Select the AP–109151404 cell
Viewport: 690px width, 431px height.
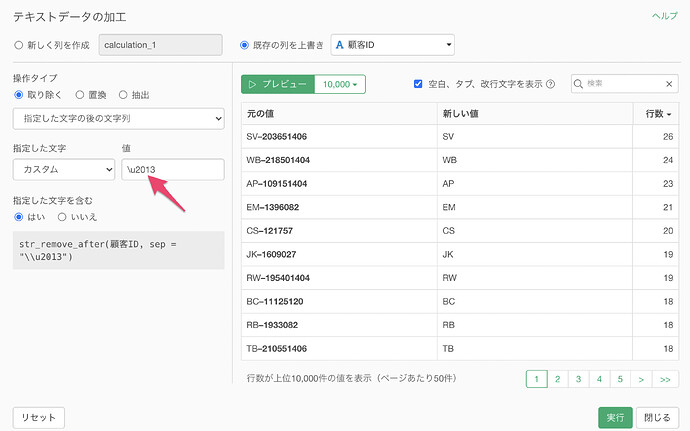point(339,184)
